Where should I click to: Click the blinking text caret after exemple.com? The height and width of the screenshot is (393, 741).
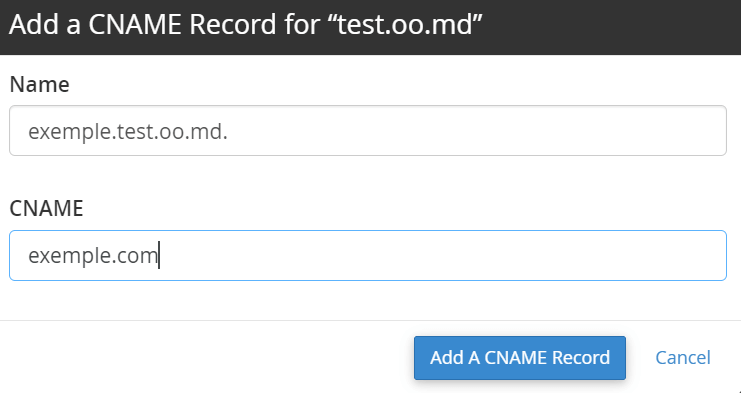coord(159,255)
